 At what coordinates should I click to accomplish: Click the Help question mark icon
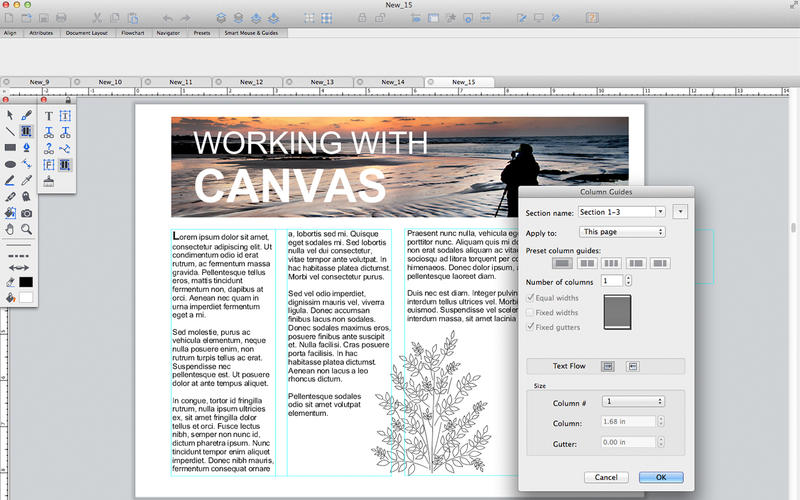point(592,18)
